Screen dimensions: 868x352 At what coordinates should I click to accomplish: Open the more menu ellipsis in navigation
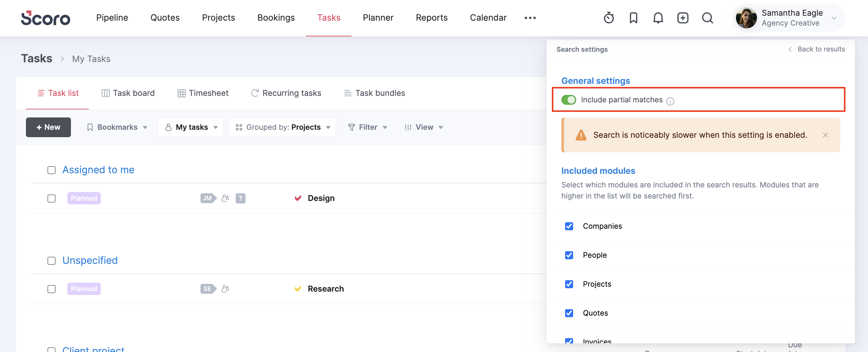click(x=530, y=18)
